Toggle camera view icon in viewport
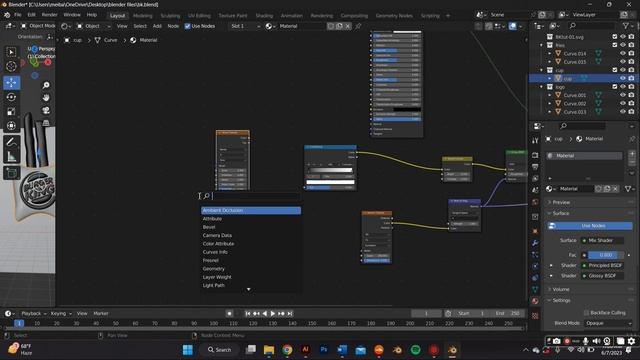Image resolution: width=640 pixels, height=360 pixels. (x=46, y=110)
